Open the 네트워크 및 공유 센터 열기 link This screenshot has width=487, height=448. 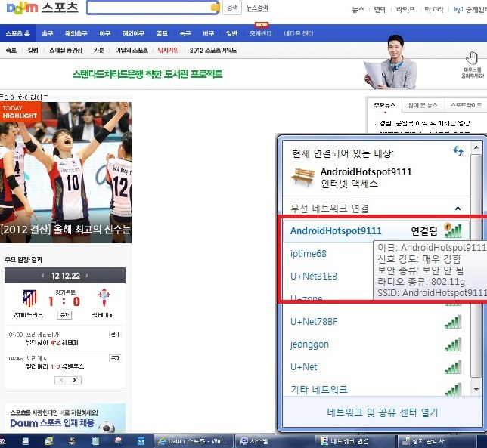click(383, 412)
